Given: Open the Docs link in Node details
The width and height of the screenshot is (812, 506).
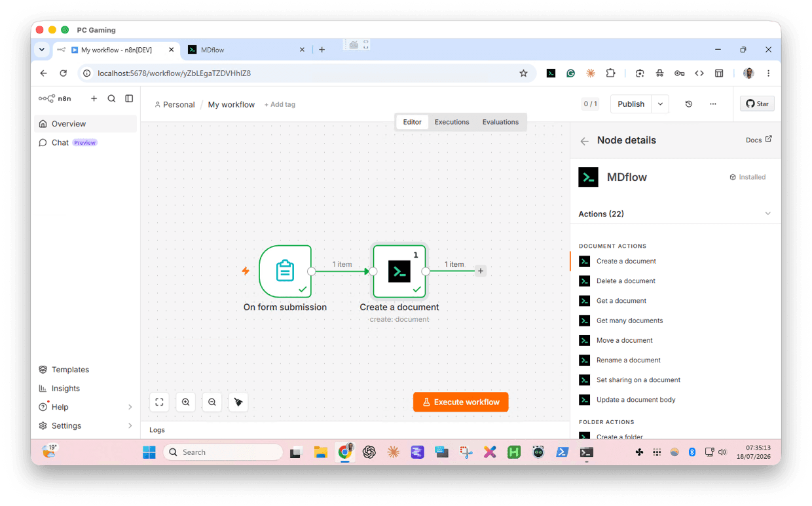Looking at the screenshot, I should click(x=759, y=140).
